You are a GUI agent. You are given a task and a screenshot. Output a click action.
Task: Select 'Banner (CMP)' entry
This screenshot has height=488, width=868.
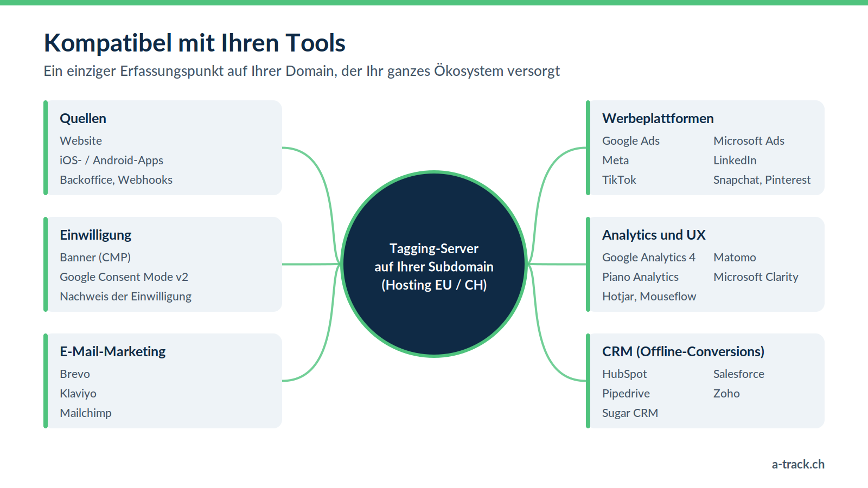click(95, 257)
